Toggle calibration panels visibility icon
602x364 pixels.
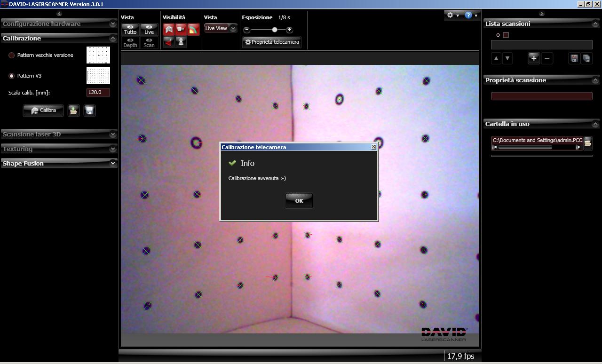169,30
